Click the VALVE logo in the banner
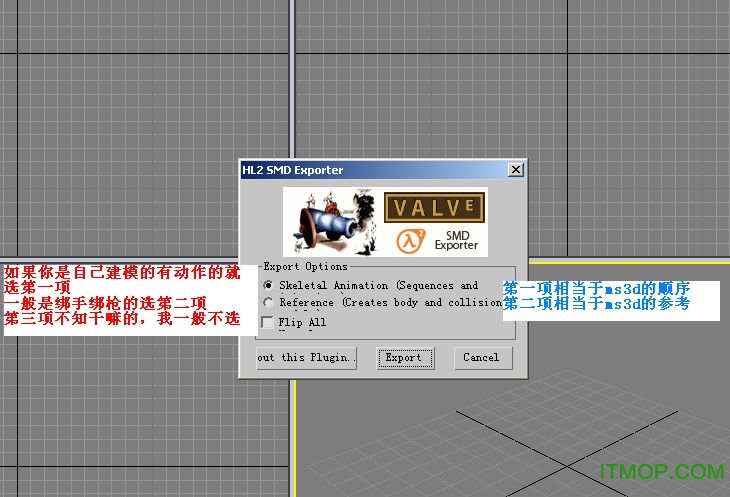Viewport: 730px width, 497px height. (435, 208)
